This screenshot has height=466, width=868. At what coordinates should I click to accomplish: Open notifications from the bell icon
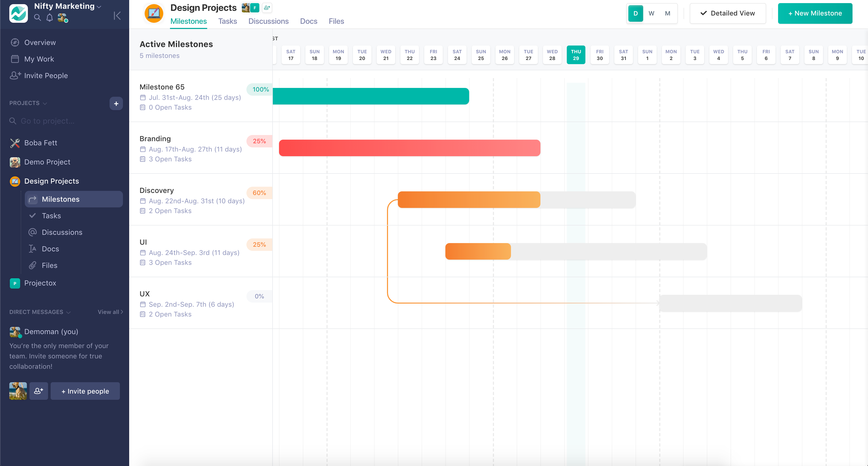pyautogui.click(x=50, y=18)
